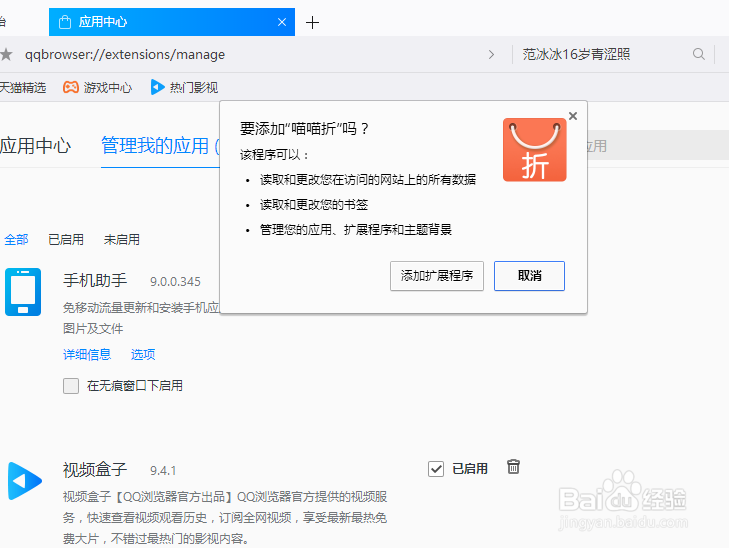Click the 视频盒子 app title

click(x=95, y=469)
